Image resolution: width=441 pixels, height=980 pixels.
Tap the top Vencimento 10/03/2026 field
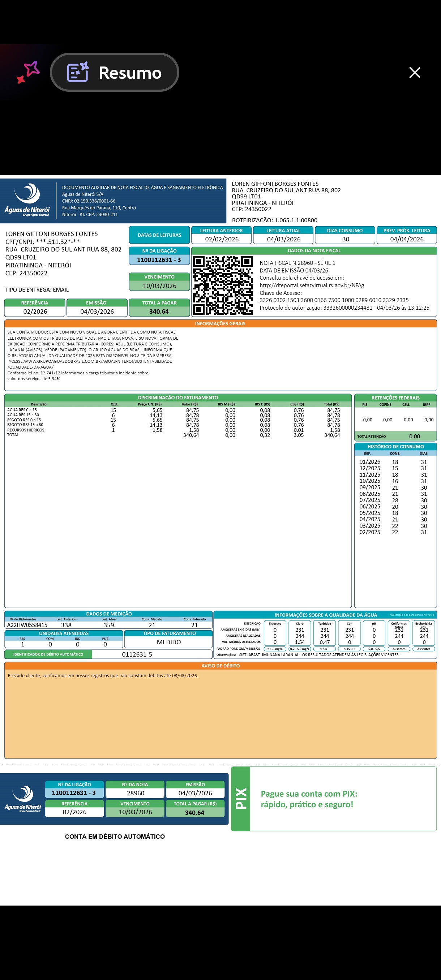click(x=159, y=286)
